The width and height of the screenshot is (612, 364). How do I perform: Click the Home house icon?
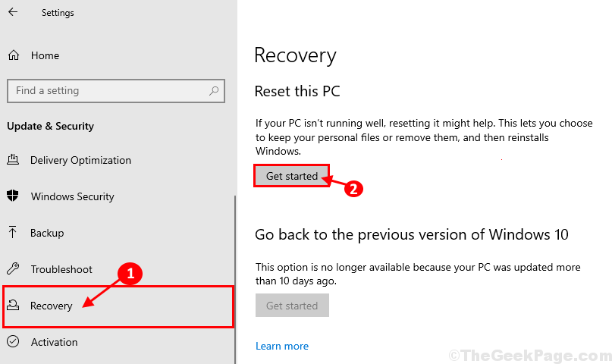click(x=14, y=55)
